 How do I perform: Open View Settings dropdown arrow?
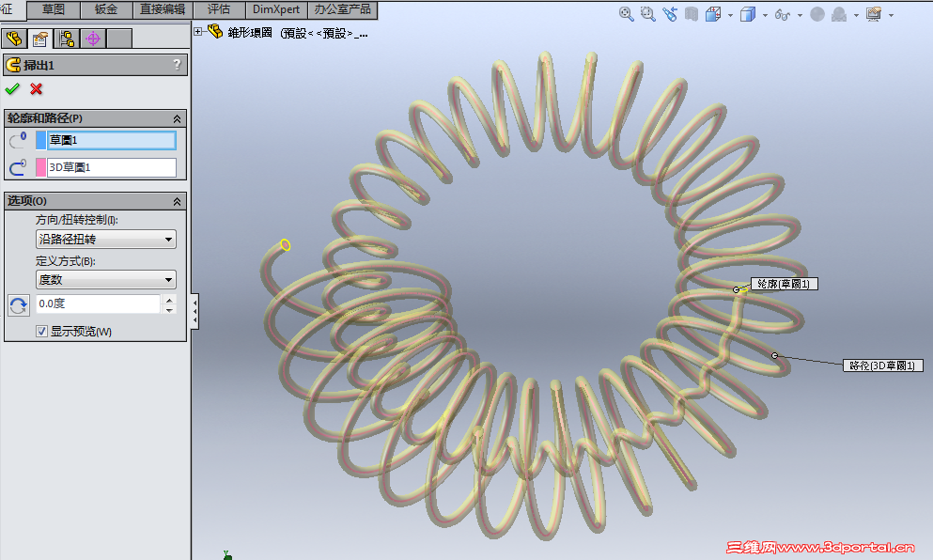pos(891,15)
